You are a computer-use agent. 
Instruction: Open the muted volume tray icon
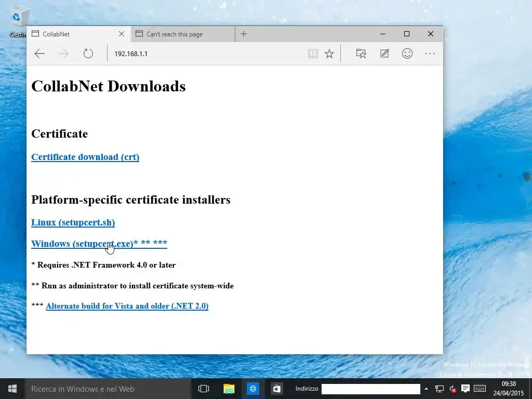(453, 389)
